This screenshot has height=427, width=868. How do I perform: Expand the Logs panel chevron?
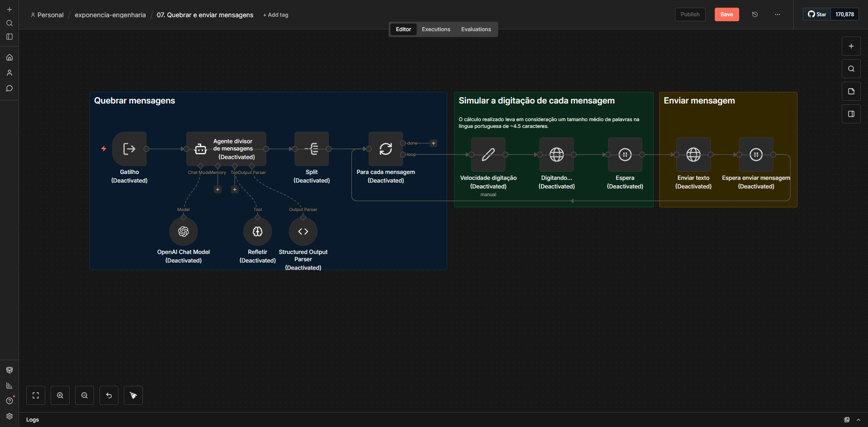click(859, 420)
